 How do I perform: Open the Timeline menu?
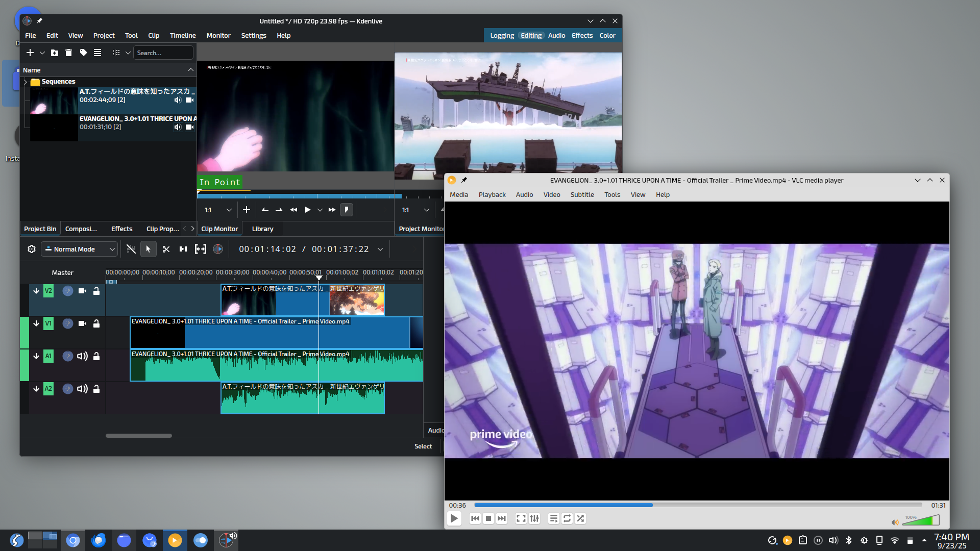pyautogui.click(x=182, y=36)
